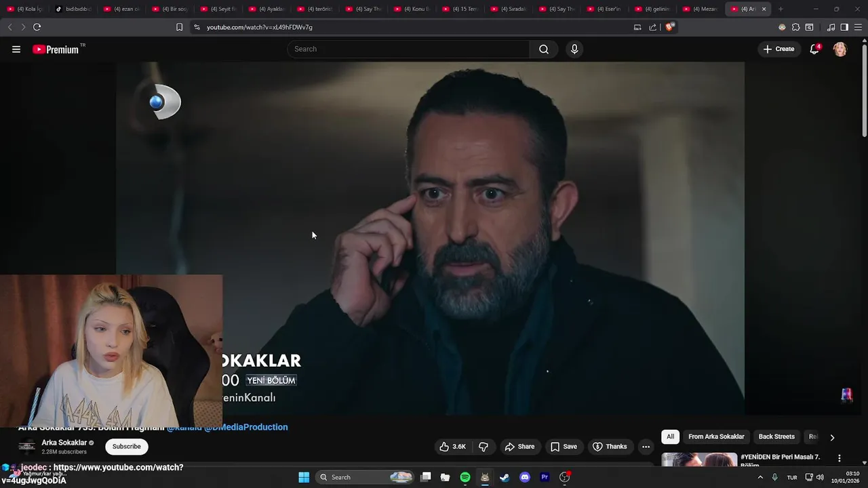The width and height of the screenshot is (868, 488).
Task: Go back in browser history
Action: [x=9, y=27]
